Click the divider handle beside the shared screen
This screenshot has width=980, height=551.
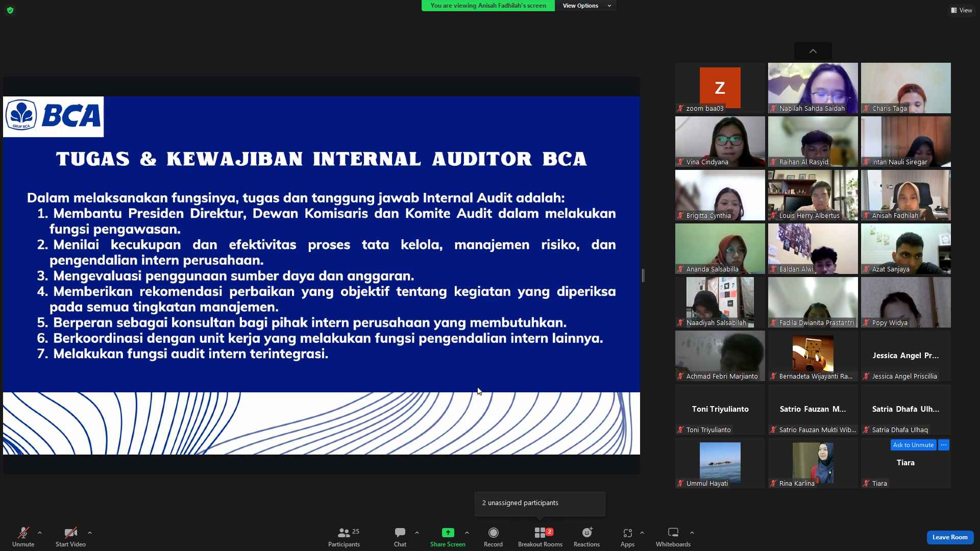click(x=643, y=275)
